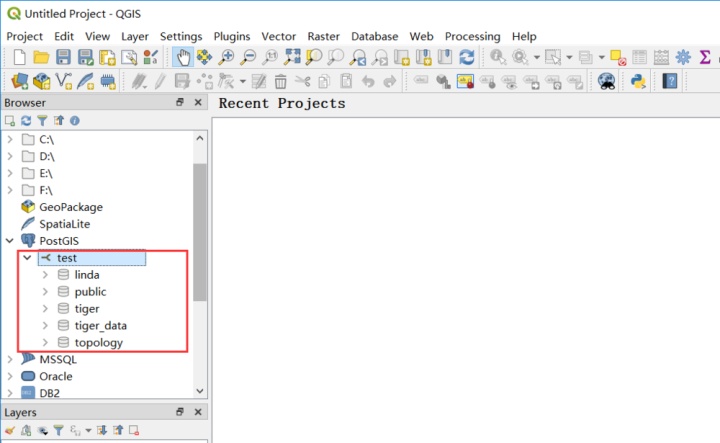The image size is (720, 443).
Task: Open the Python console icon
Action: 638,81
